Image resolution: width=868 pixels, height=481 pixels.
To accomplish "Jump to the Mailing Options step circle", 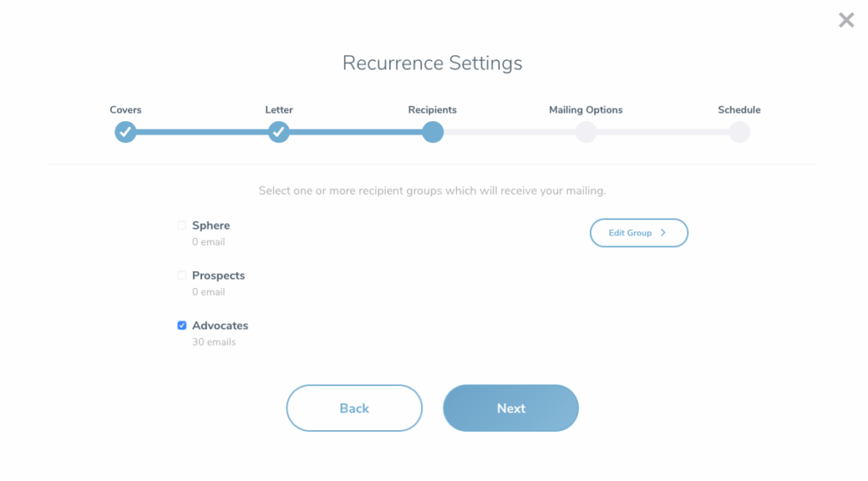I will 586,132.
